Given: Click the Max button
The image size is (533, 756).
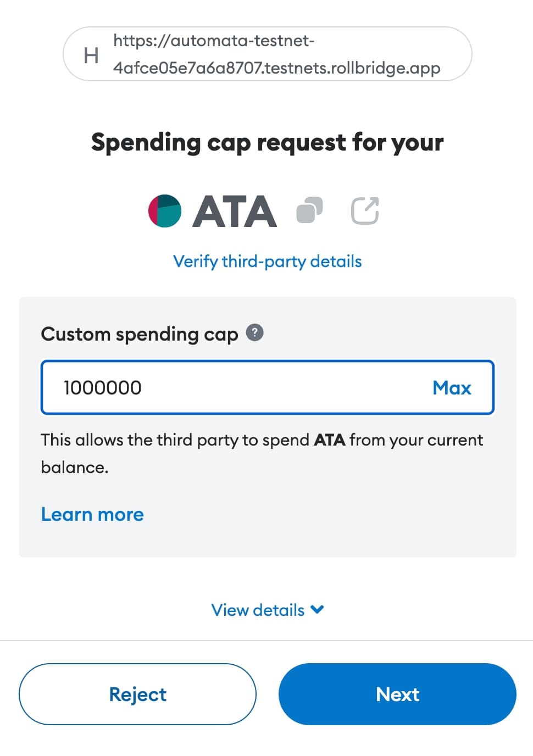Looking at the screenshot, I should tap(452, 388).
